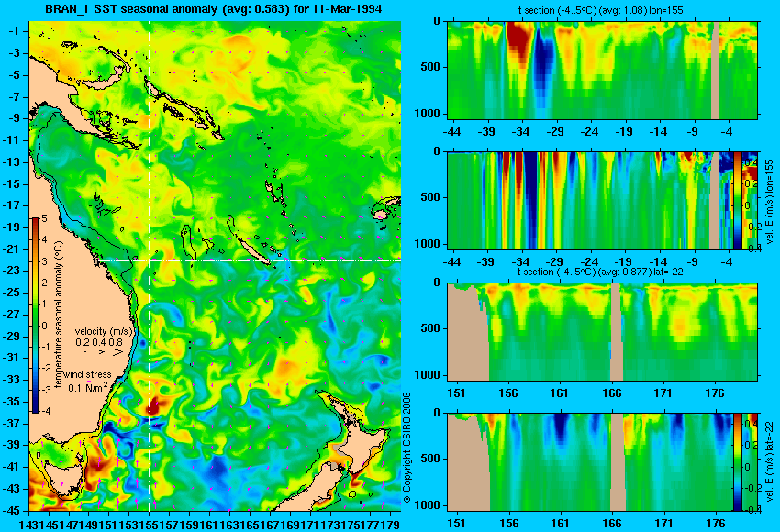Click the '© Copyright CSIRO 2006' text
780x532 pixels.
point(407,448)
